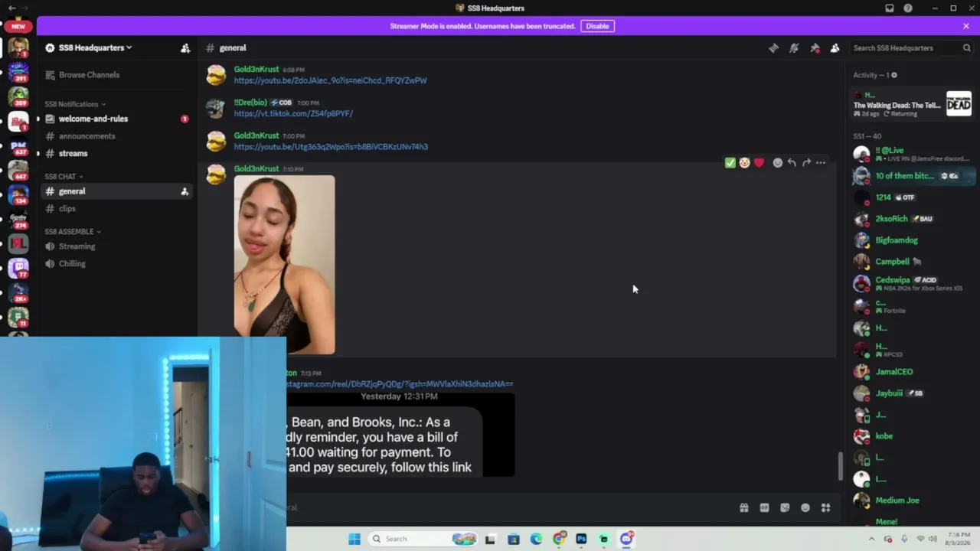The image size is (980, 551).
Task: Open the inbox icon in title bar
Action: pyautogui.click(x=890, y=8)
